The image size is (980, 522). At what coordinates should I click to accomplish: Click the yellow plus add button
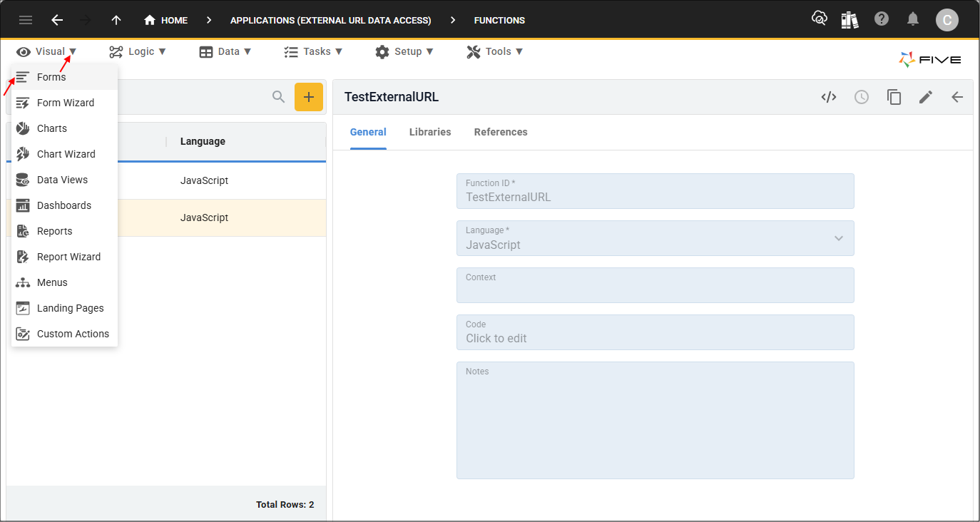(x=308, y=97)
